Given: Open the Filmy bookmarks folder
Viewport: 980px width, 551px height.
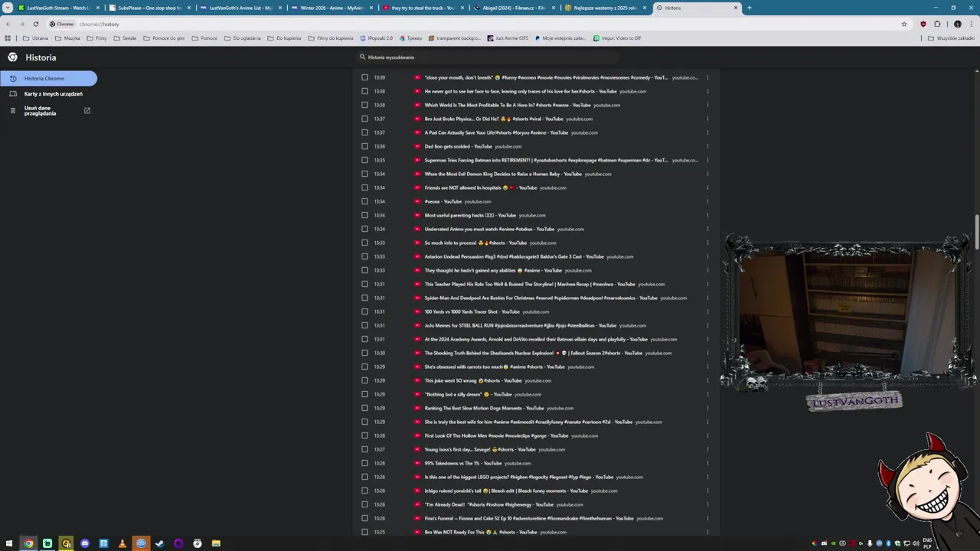Looking at the screenshot, I should pyautogui.click(x=96, y=37).
